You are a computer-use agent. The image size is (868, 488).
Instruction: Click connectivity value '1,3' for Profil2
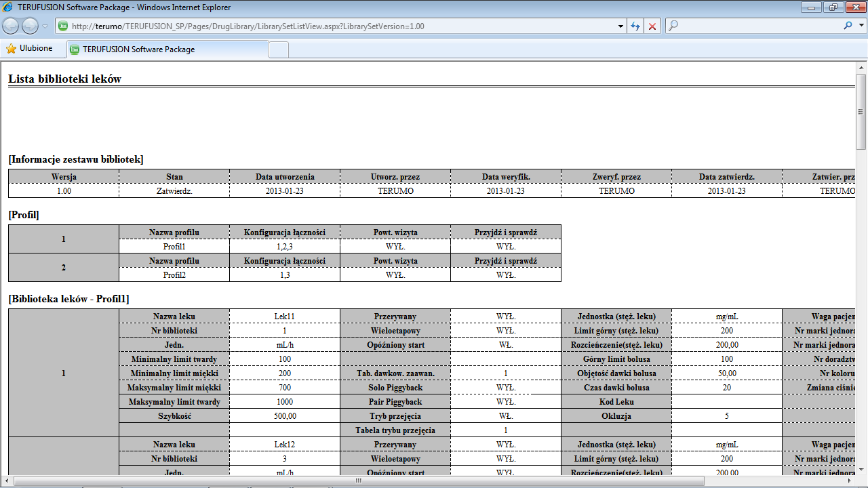pos(285,275)
